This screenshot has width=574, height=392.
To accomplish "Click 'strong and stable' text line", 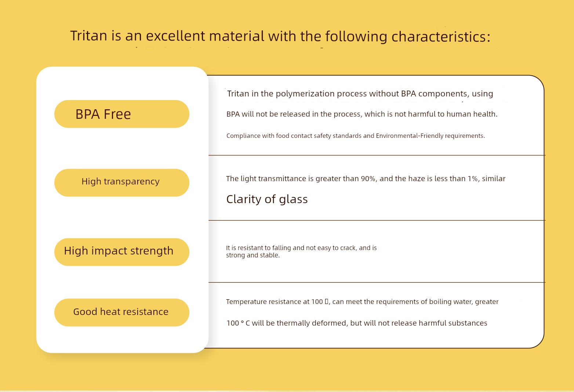I will pyautogui.click(x=253, y=255).
